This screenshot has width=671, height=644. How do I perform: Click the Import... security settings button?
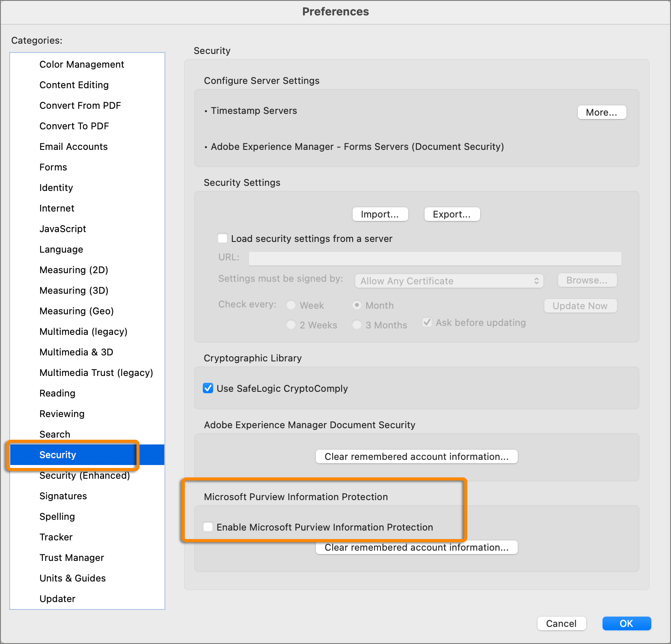(x=380, y=214)
